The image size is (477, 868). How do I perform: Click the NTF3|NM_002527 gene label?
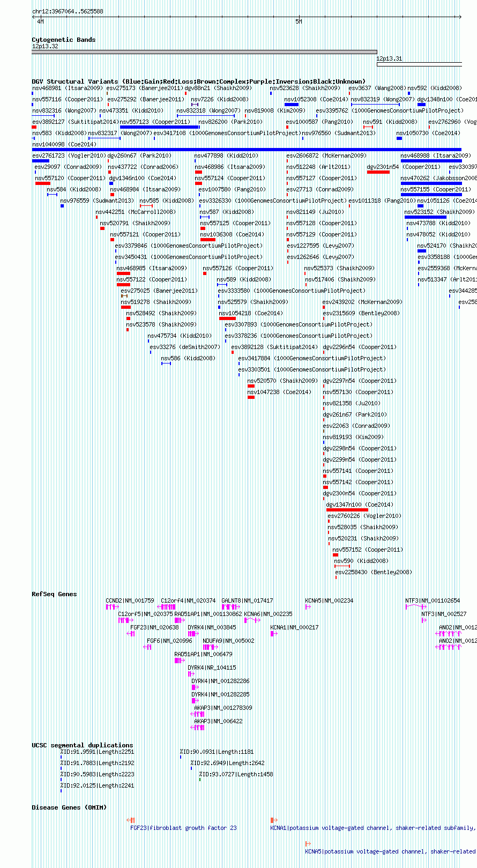pos(444,614)
